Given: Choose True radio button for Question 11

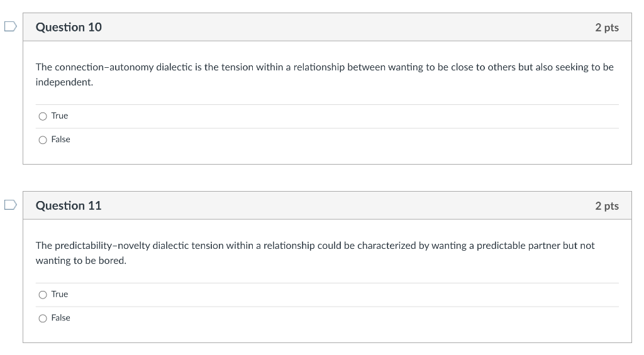Looking at the screenshot, I should 43,295.
